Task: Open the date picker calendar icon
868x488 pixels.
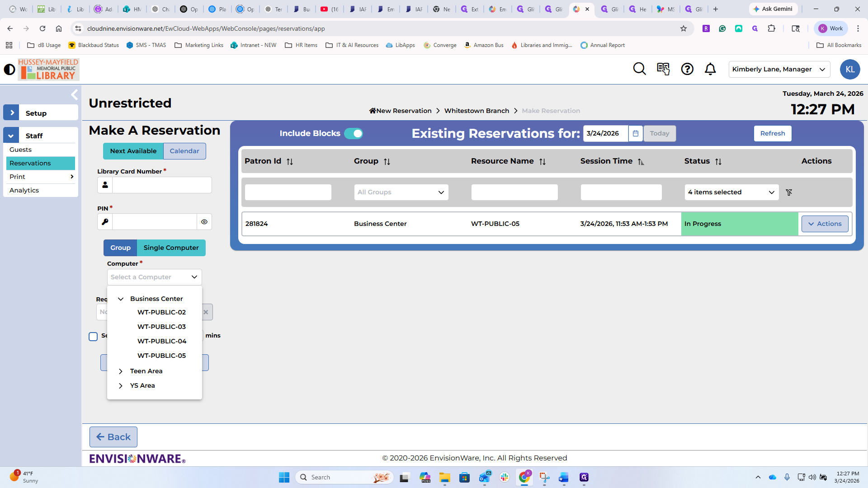Action: (x=635, y=133)
